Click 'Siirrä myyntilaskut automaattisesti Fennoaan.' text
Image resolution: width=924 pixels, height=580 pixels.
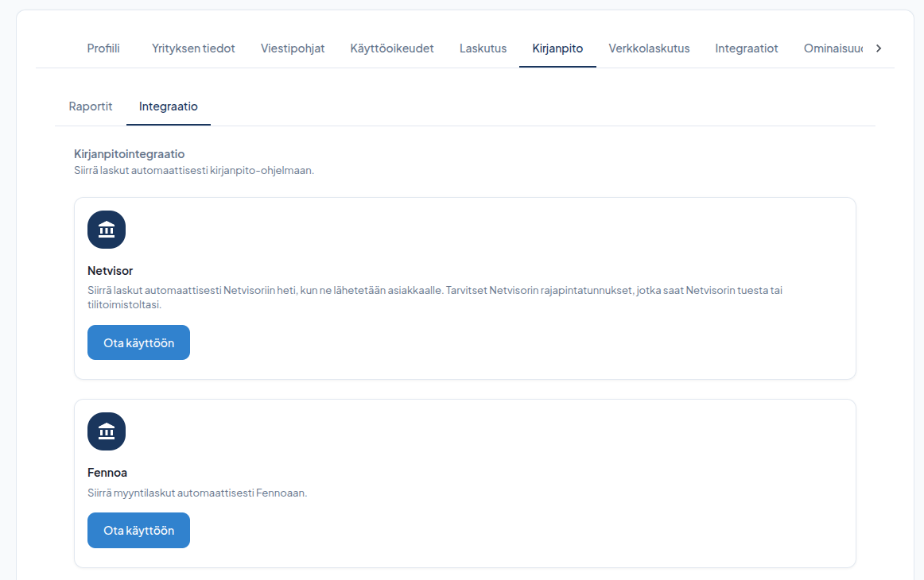pos(197,493)
